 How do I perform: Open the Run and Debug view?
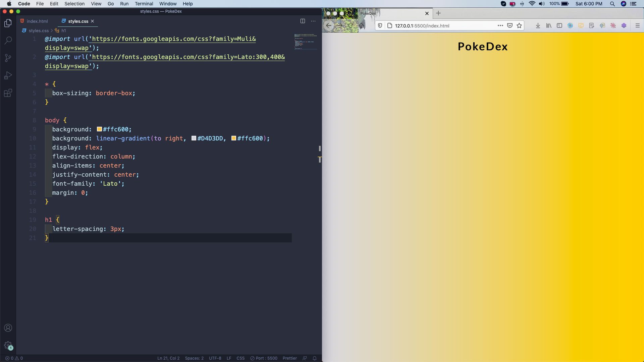click(8, 75)
